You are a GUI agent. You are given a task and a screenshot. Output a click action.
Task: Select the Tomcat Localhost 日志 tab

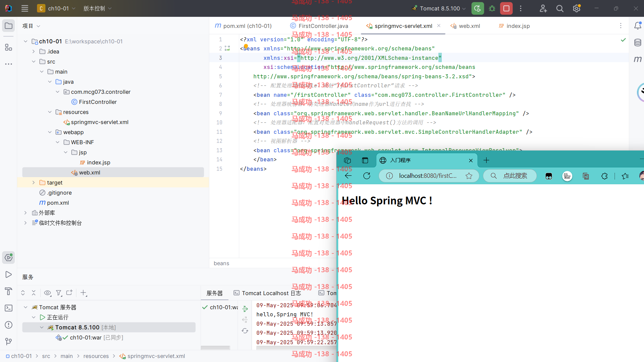pyautogui.click(x=267, y=293)
